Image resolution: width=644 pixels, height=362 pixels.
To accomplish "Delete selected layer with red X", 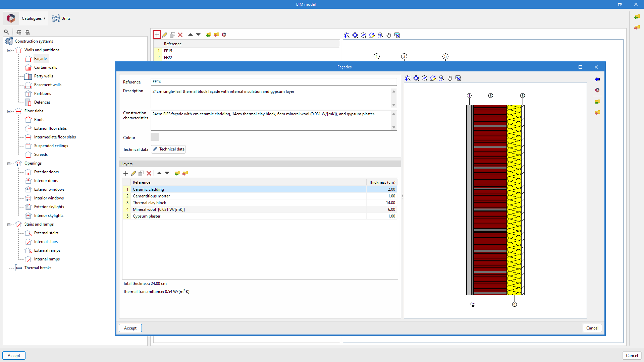I will click(149, 173).
